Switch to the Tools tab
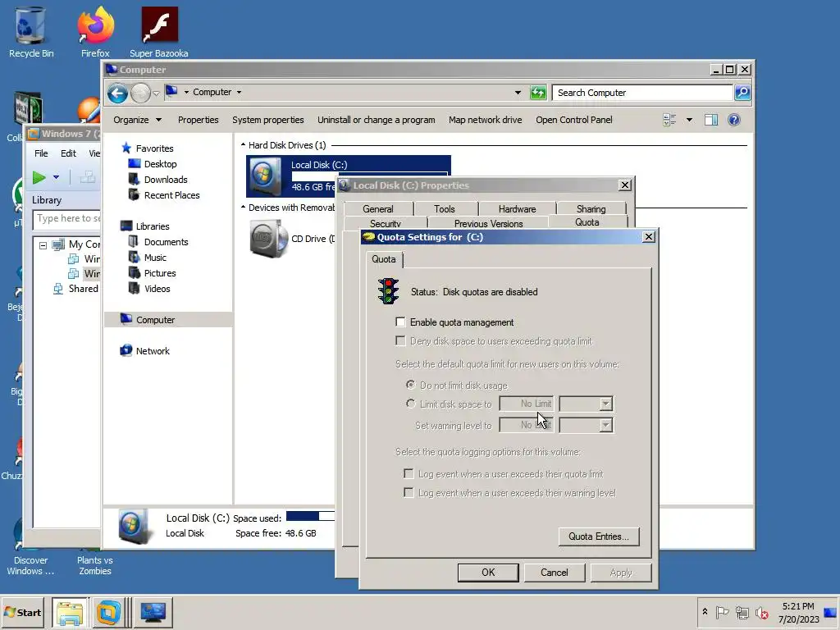The image size is (840, 630). tap(445, 209)
